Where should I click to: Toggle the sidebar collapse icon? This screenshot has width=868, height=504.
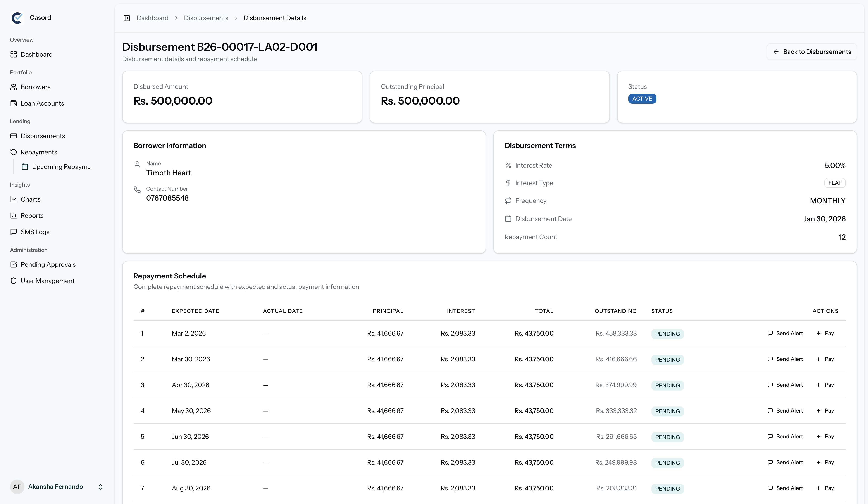pos(126,18)
